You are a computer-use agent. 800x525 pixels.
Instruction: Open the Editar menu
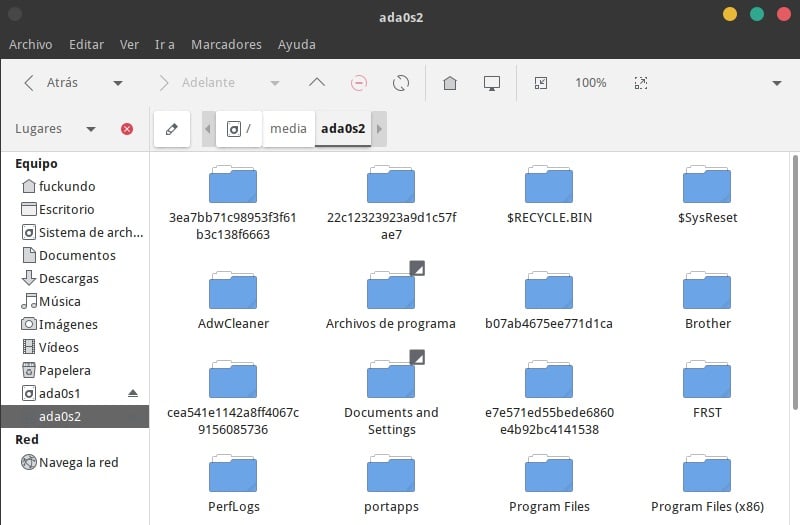(x=86, y=44)
